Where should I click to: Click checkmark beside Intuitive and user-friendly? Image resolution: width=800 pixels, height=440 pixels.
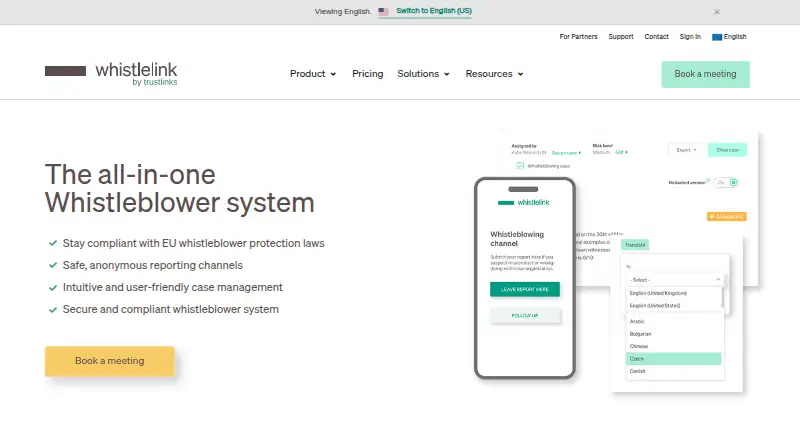point(53,287)
